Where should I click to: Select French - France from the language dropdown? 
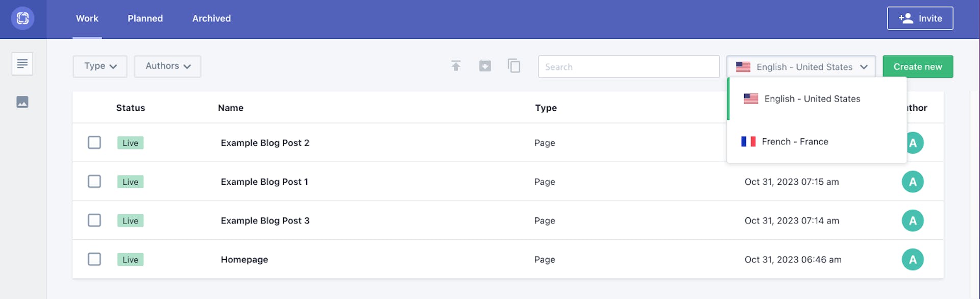(x=795, y=141)
